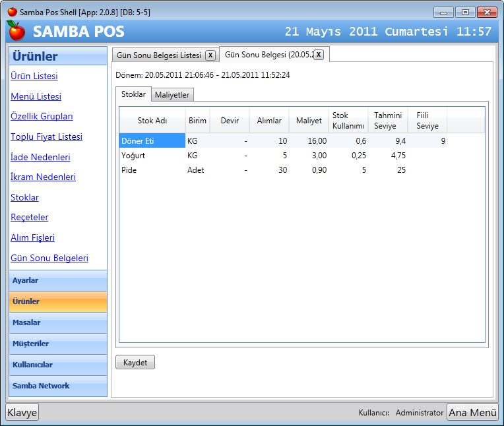Close the Gün Sonu Belgesi Listesi tab
Image resolution: width=504 pixels, height=426 pixels.
210,55
